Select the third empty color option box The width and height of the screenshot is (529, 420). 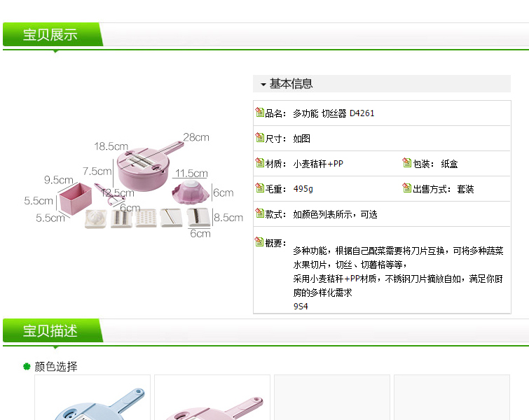[x=332, y=398]
